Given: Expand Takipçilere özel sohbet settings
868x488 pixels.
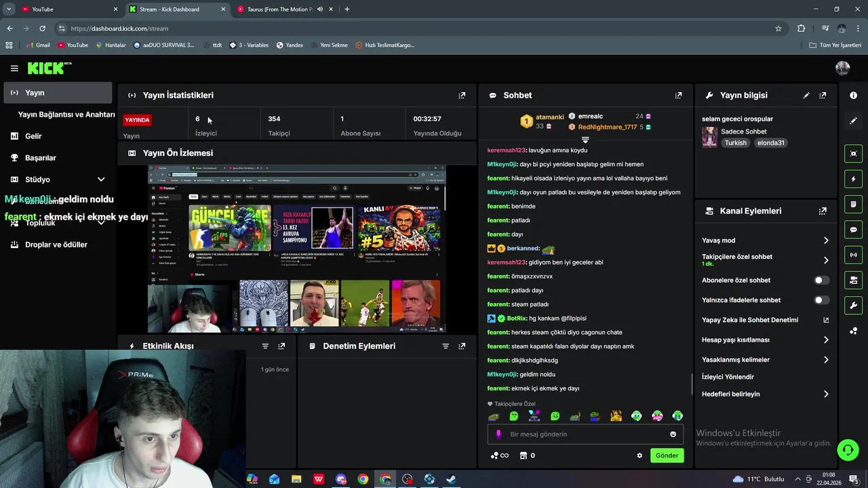Looking at the screenshot, I should 826,260.
